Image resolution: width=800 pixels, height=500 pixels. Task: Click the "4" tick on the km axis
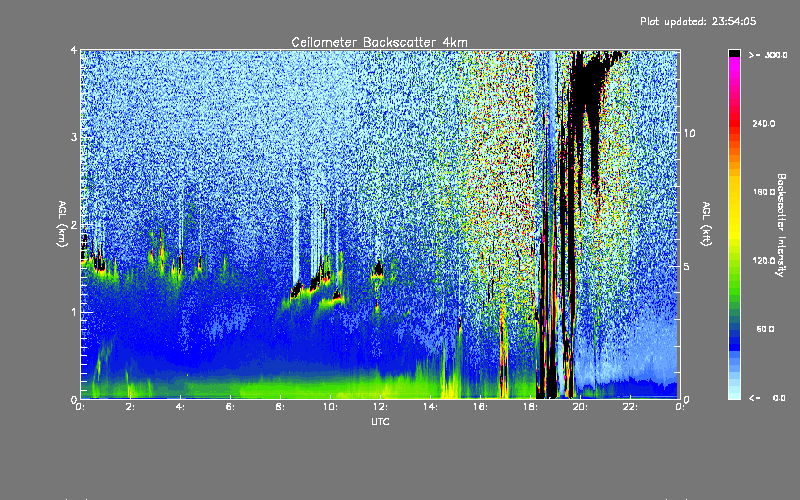coord(74,50)
